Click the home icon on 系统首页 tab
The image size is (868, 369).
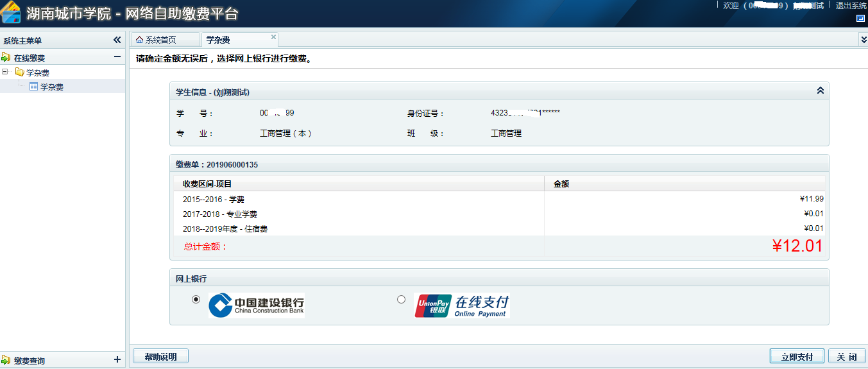[x=139, y=40]
